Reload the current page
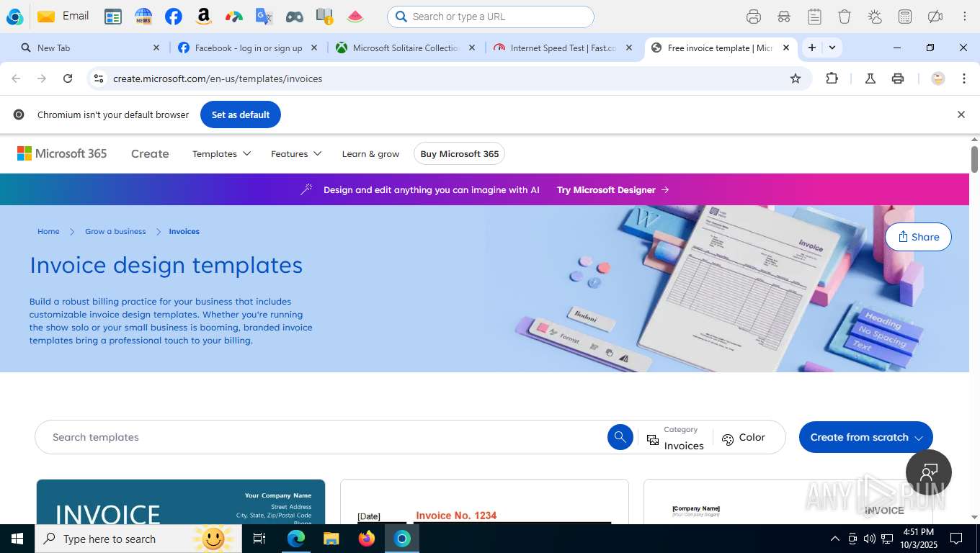 (68, 78)
